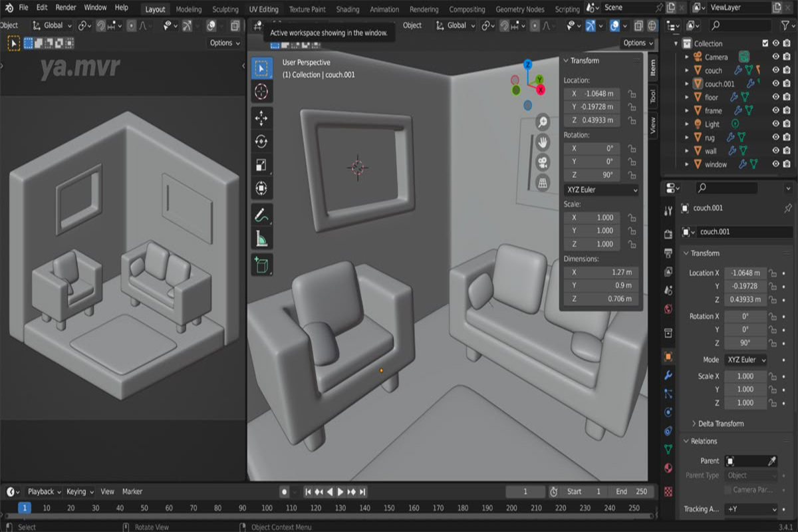Toggle visibility of the rug object
The width and height of the screenshot is (798, 532).
tap(775, 138)
